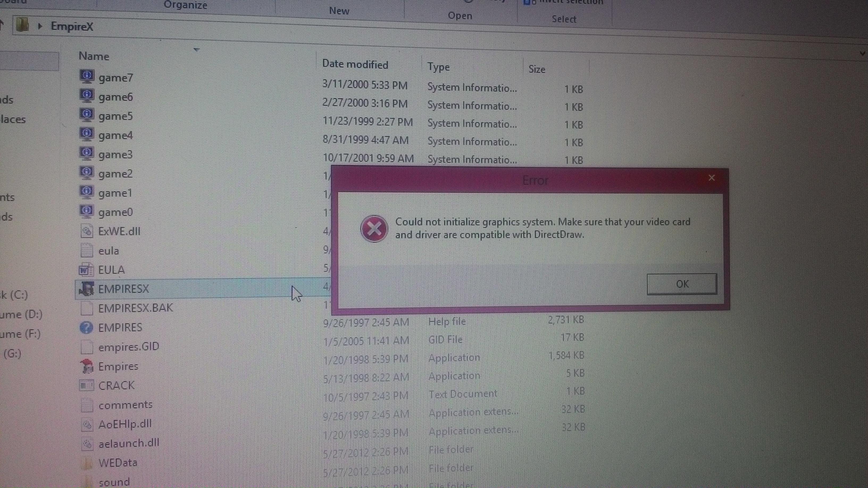Select the game7 file icon
The image size is (868, 488).
(87, 77)
